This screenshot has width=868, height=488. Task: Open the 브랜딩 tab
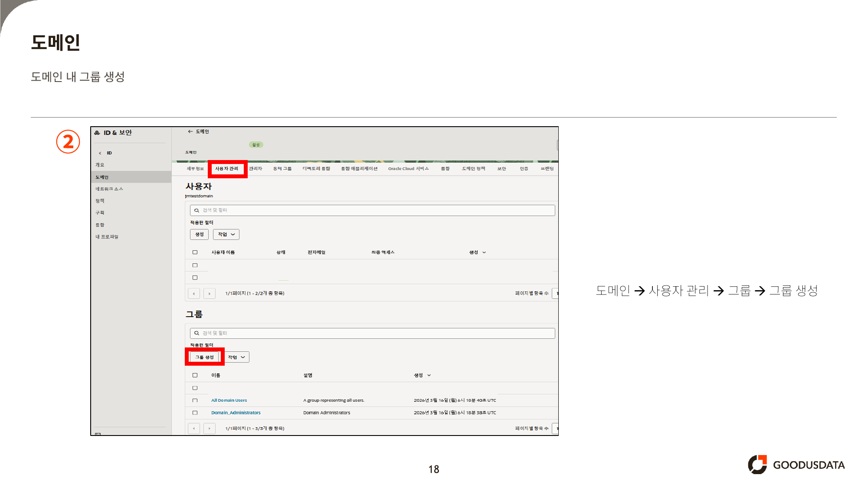(x=547, y=169)
